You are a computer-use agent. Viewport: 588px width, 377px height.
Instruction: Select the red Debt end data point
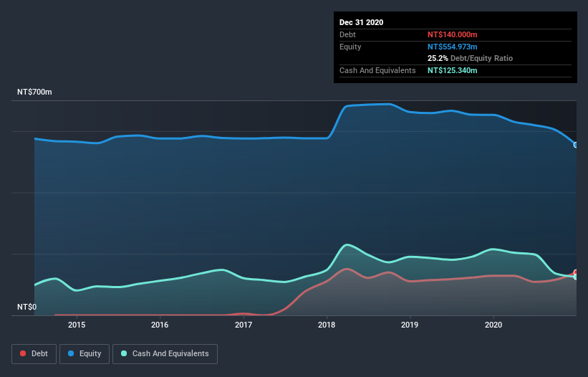[x=576, y=272]
